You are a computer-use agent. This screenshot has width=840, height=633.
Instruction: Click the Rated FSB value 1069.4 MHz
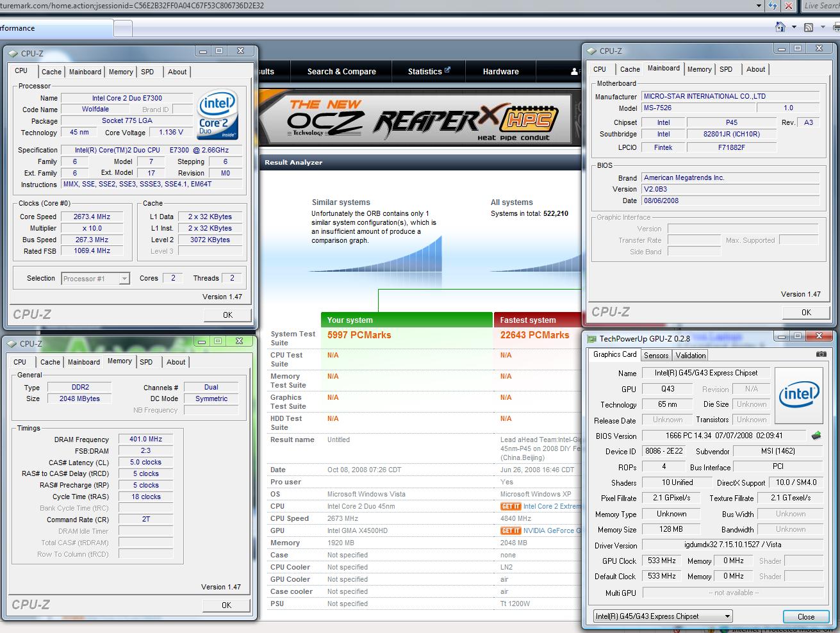(x=92, y=251)
